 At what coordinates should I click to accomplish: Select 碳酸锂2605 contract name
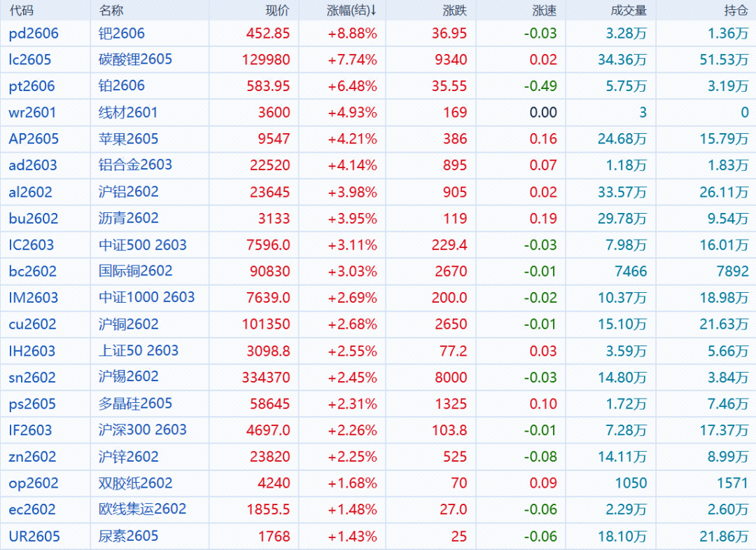point(135,60)
